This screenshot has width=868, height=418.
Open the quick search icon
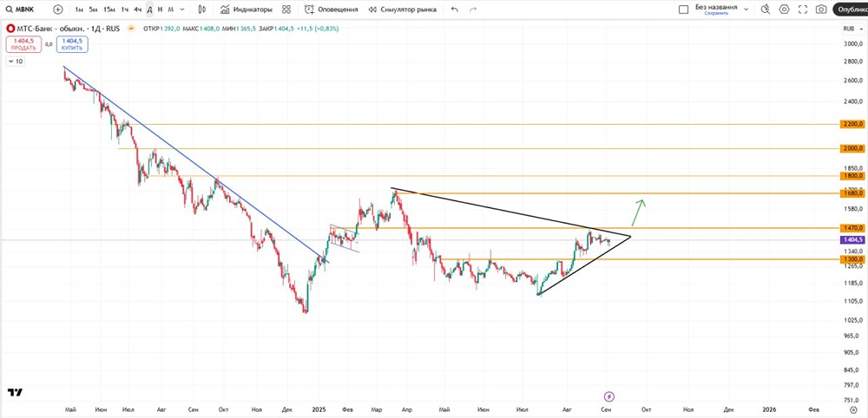click(x=766, y=10)
